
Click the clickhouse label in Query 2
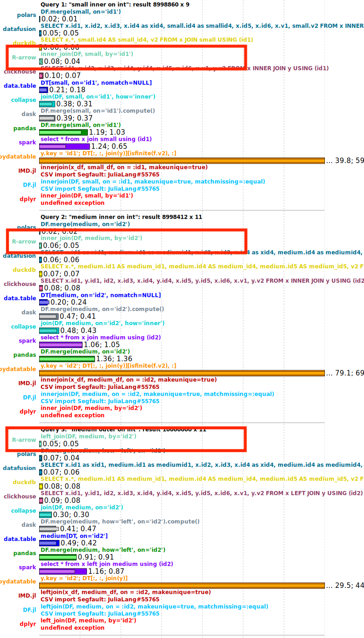20,284
